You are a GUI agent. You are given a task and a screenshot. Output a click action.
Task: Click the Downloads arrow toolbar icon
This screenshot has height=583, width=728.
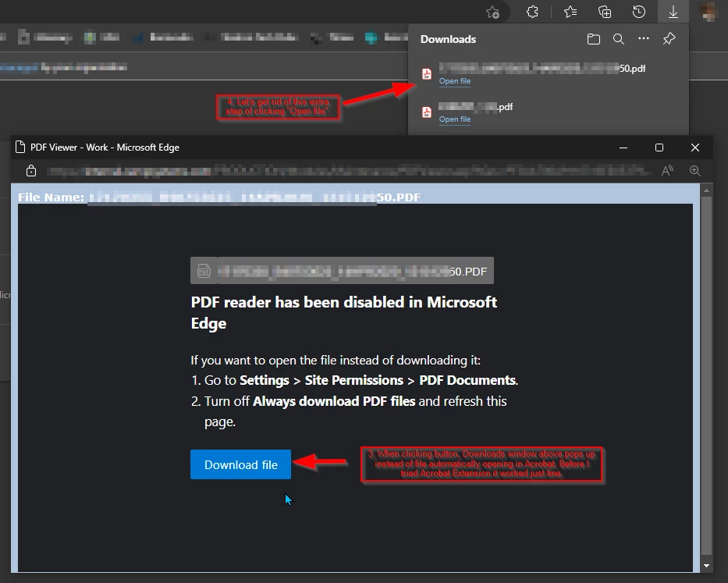point(673,12)
